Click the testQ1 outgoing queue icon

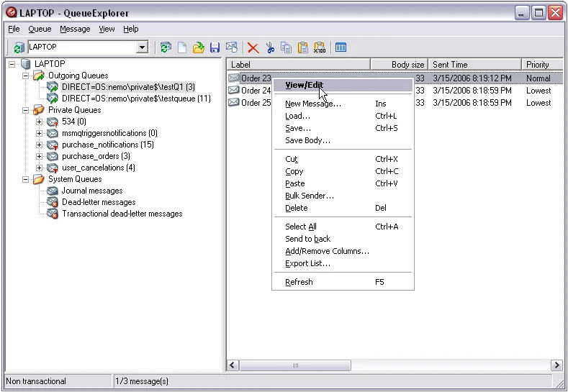click(53, 87)
